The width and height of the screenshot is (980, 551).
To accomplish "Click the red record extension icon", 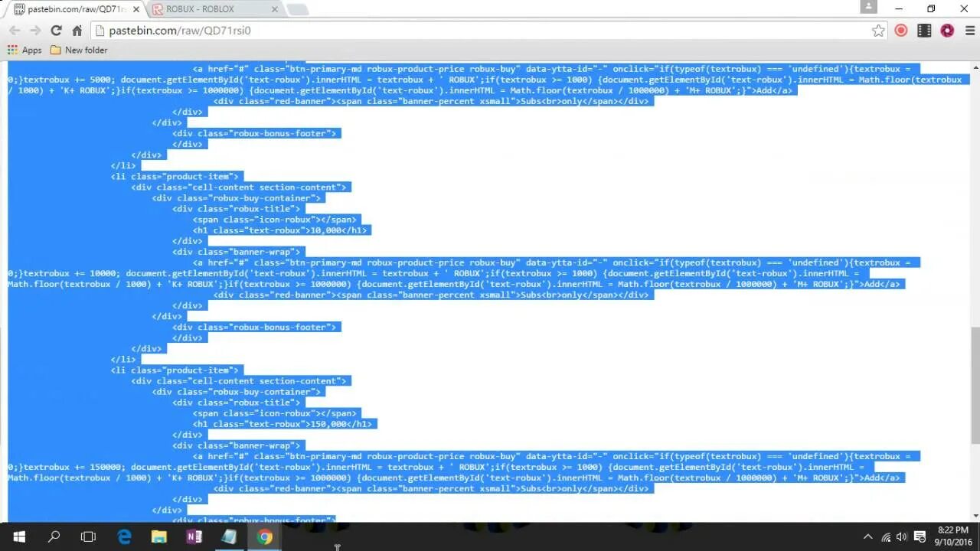I will click(901, 31).
